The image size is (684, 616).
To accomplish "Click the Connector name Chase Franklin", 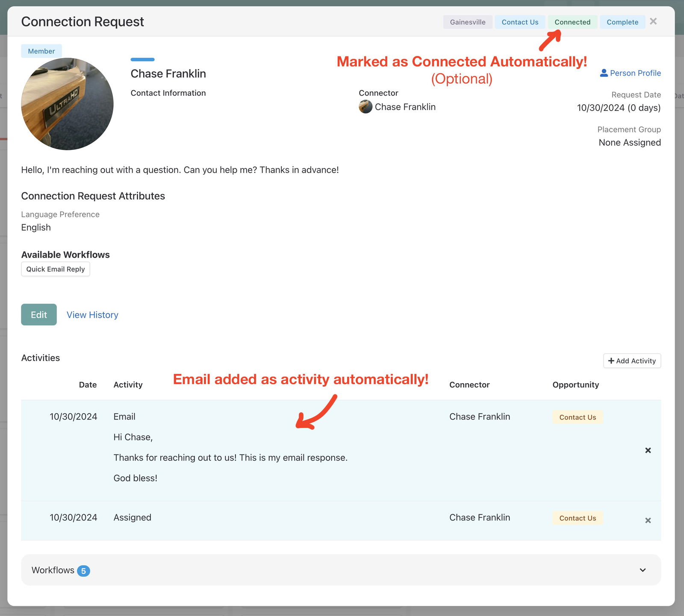I will tap(405, 107).
